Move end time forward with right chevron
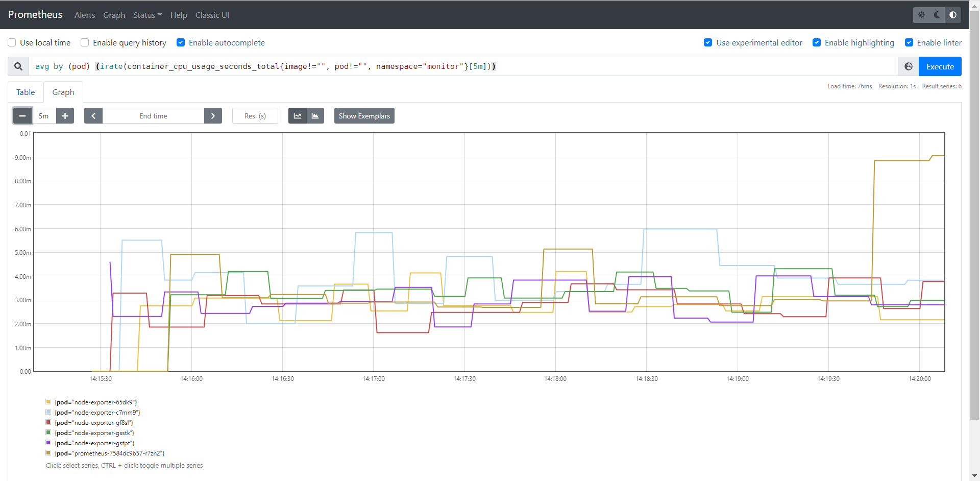Viewport: 980px width, 481px height. tap(213, 116)
